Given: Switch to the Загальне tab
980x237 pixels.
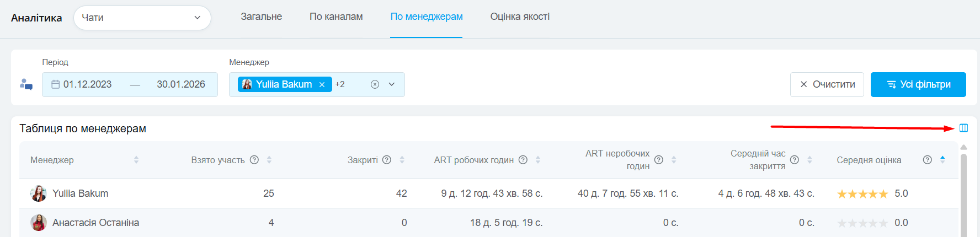Looking at the screenshot, I should 261,17.
